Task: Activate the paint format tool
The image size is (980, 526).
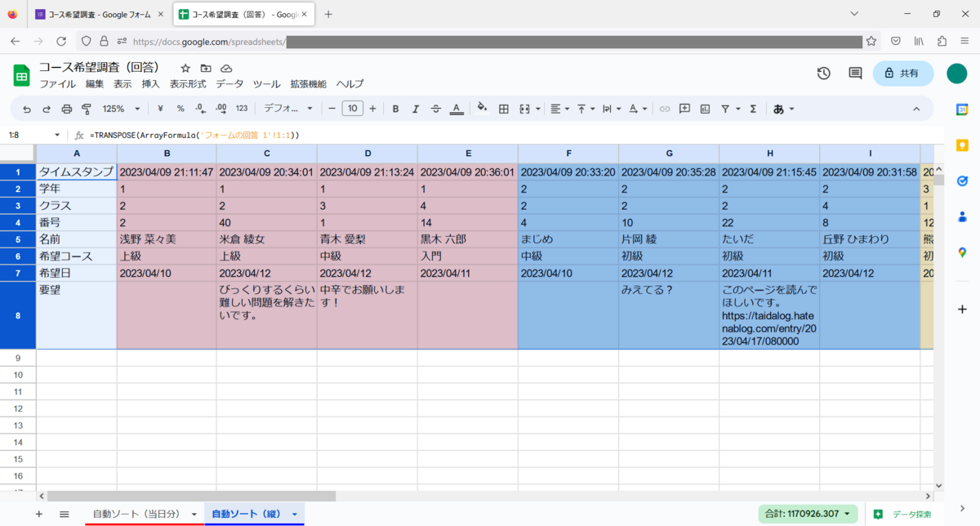Action: 87,109
